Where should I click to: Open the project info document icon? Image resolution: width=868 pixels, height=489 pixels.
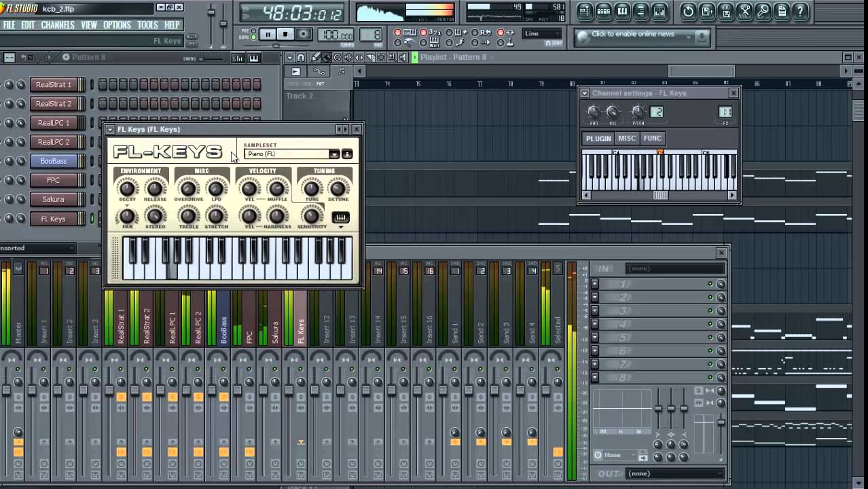point(782,11)
